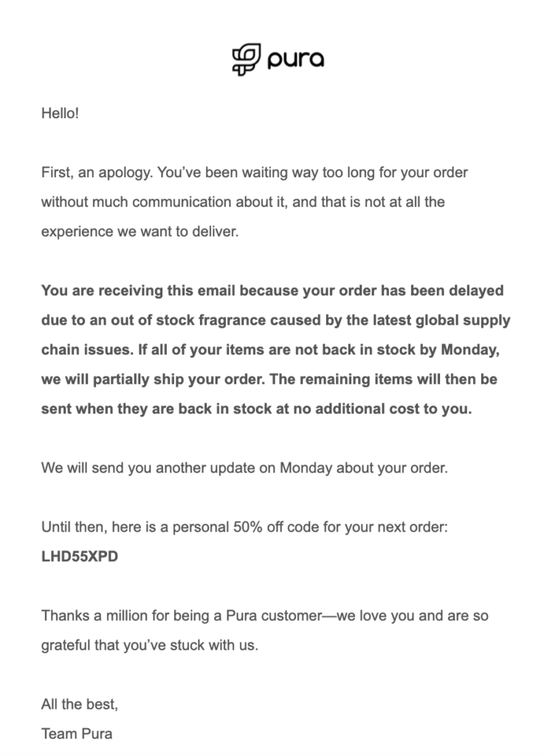Click the discount code LHD55XPD
The image size is (544, 756).
(x=80, y=557)
